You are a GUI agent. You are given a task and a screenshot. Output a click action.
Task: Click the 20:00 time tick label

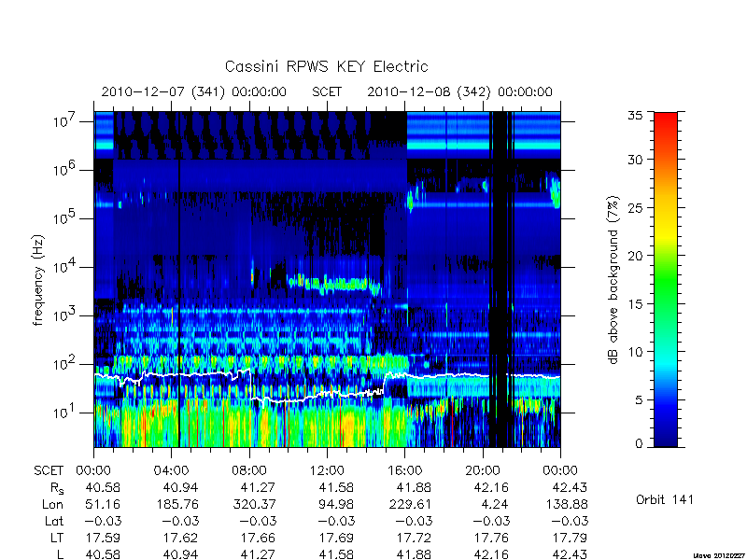482,471
